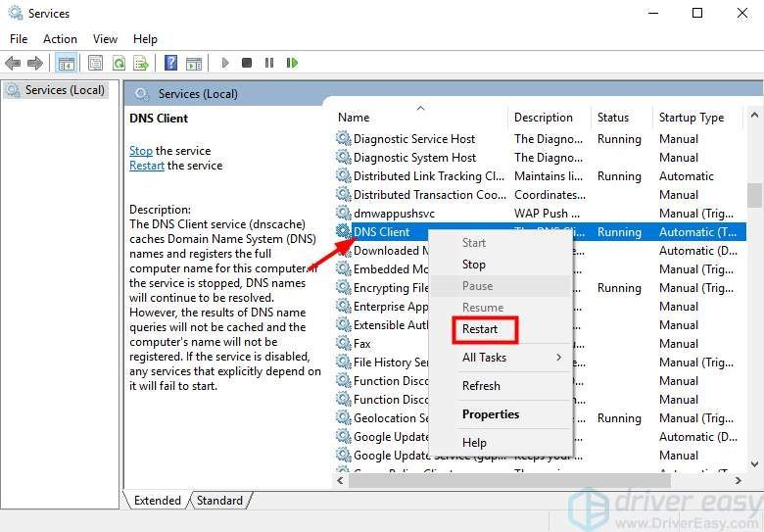Select the Distributed Transaction Coo... row name
The height and width of the screenshot is (532, 764).
click(x=430, y=194)
